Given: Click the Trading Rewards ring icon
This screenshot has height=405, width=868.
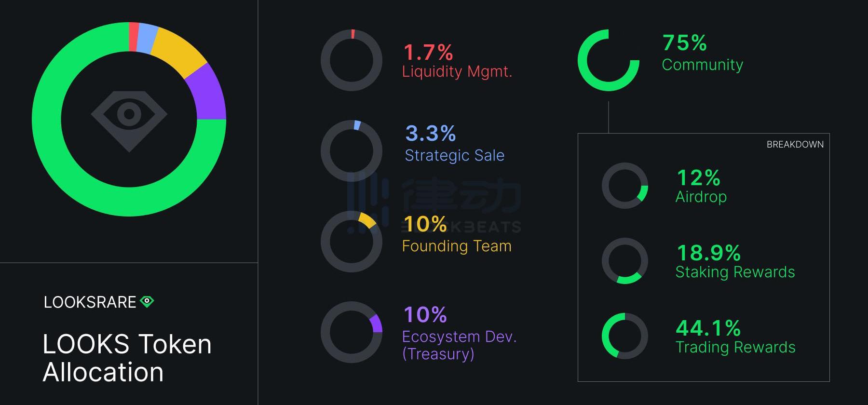Looking at the screenshot, I should click(x=625, y=336).
